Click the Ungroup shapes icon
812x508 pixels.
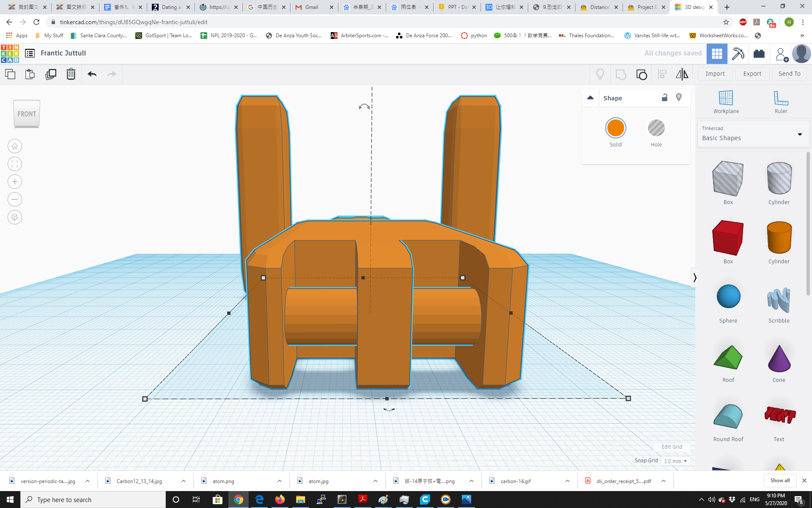642,75
